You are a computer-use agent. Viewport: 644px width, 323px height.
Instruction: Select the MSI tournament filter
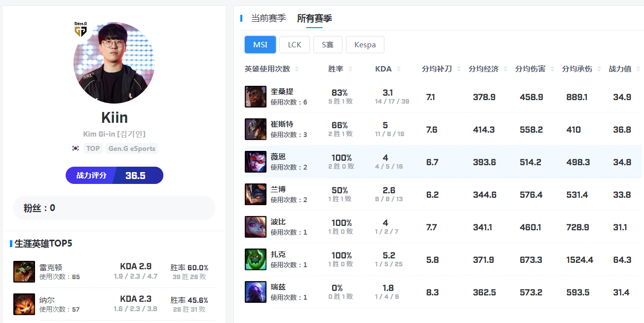tap(260, 44)
